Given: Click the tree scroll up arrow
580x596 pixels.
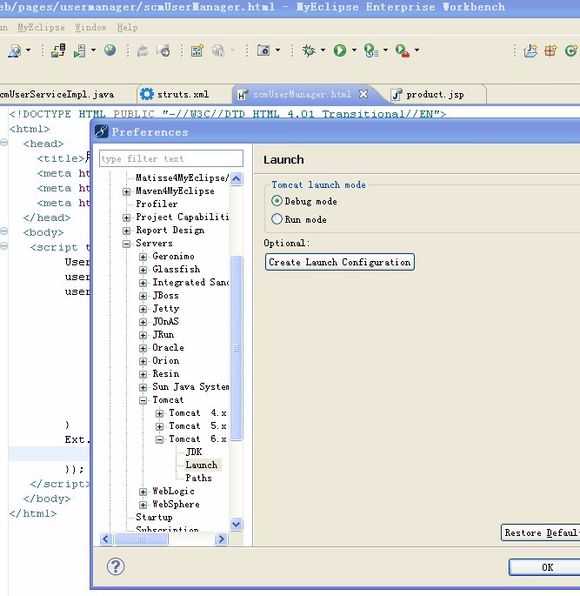Looking at the screenshot, I should [x=236, y=179].
